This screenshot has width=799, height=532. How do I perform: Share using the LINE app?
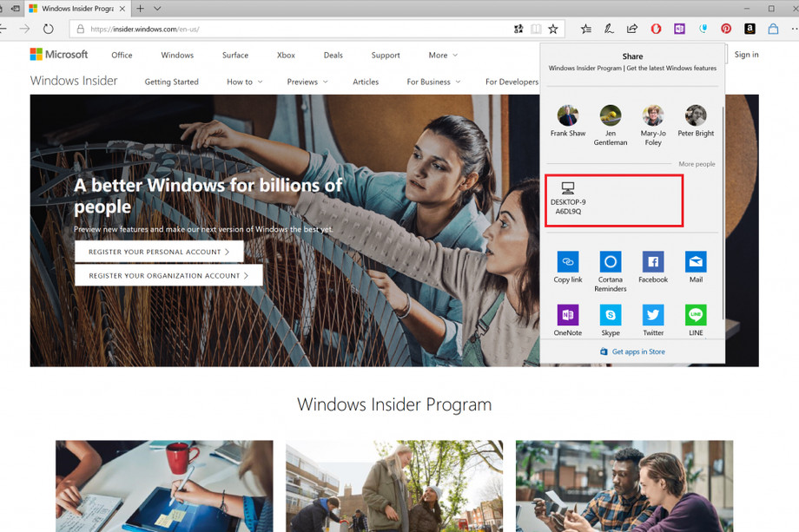[x=695, y=317]
